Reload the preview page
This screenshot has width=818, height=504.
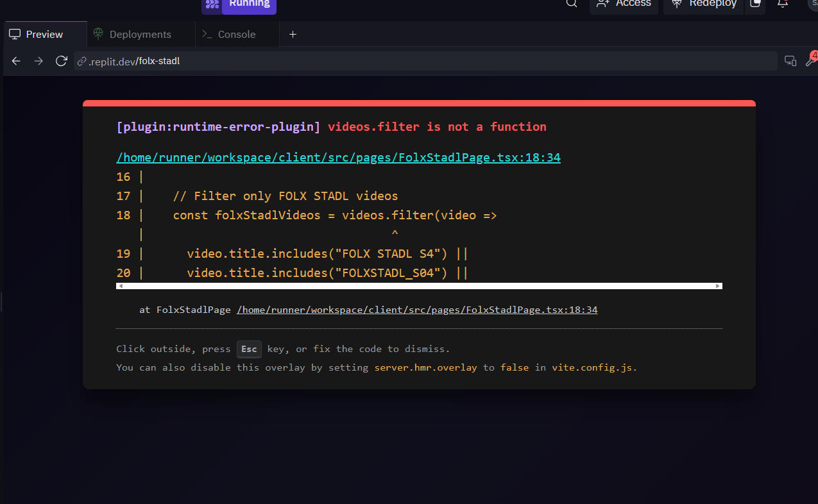[x=61, y=61]
